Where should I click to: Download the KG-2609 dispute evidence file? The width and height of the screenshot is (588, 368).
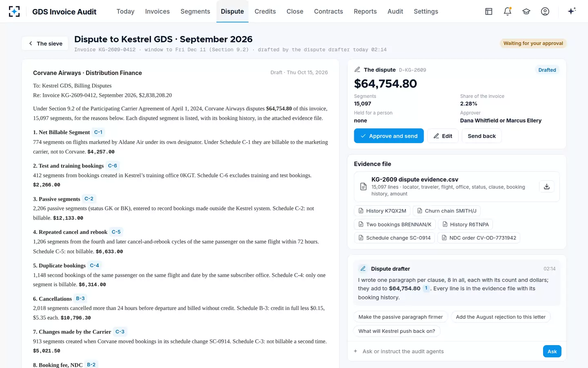coord(547,186)
